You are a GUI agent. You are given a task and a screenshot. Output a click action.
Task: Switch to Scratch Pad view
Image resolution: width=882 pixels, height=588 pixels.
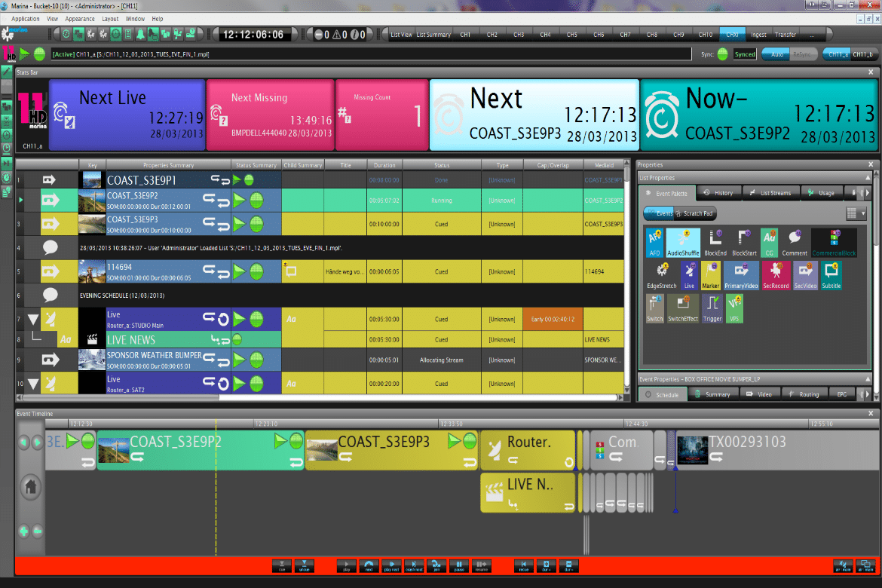tap(694, 213)
